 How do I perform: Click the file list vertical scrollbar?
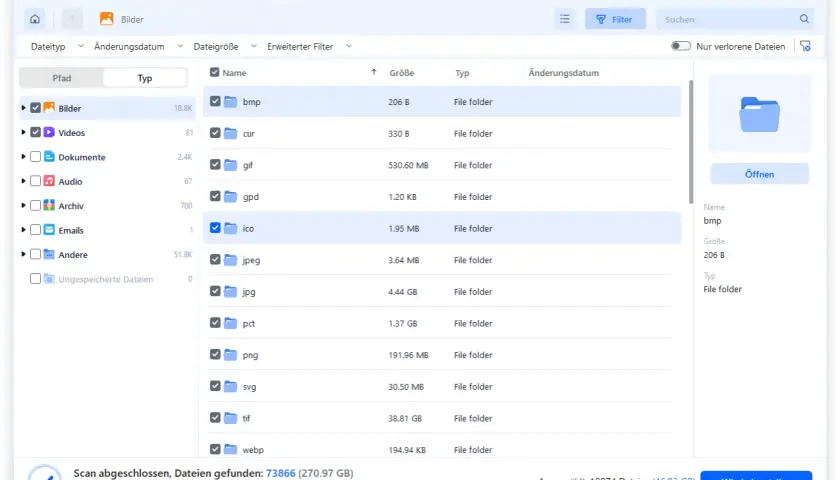[x=691, y=142]
